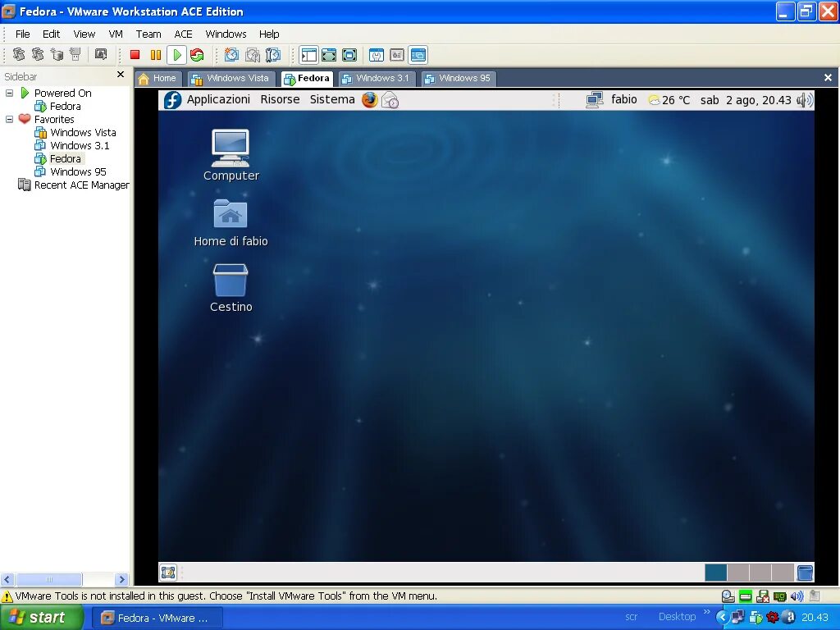Screen dimensions: 840x630
Task: Click the date and time clock applet
Action: click(746, 100)
